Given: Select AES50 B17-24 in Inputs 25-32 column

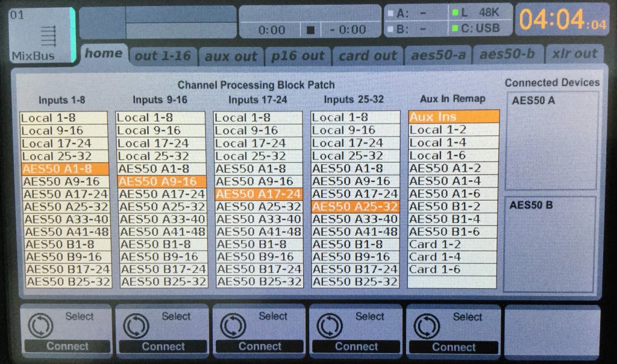Looking at the screenshot, I should 355,269.
